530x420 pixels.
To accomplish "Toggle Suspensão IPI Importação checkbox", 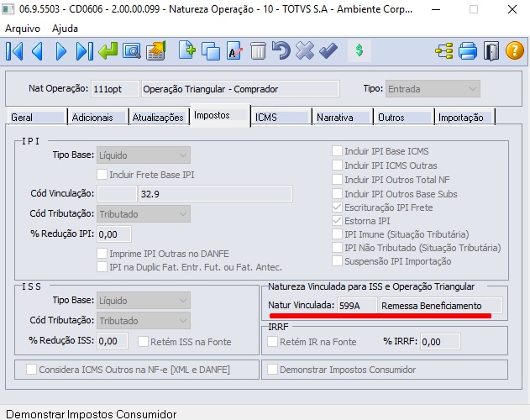I will point(337,261).
